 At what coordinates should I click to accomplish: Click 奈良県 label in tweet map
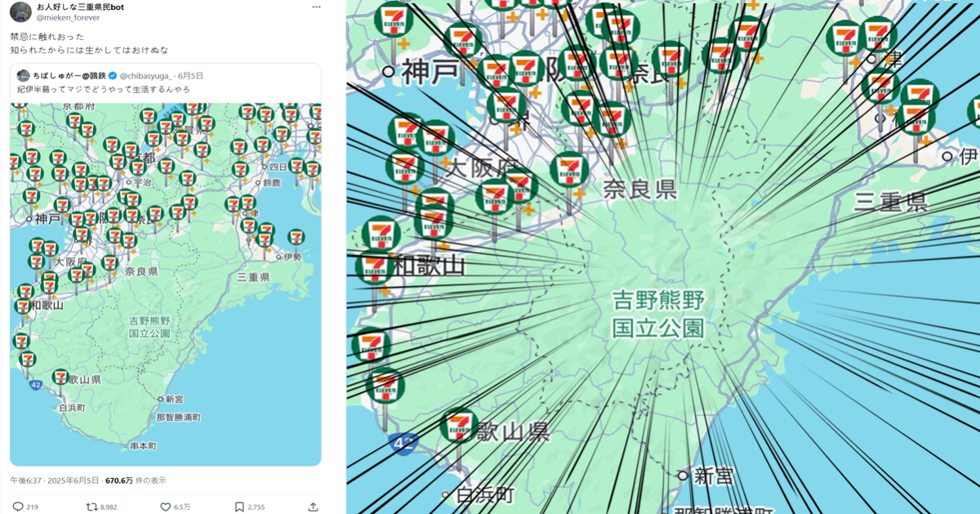pyautogui.click(x=142, y=271)
